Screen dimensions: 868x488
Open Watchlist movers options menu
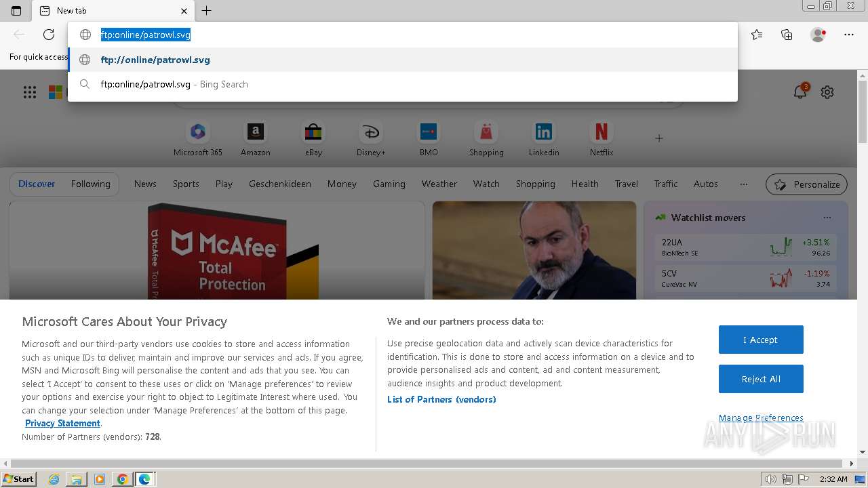click(827, 218)
